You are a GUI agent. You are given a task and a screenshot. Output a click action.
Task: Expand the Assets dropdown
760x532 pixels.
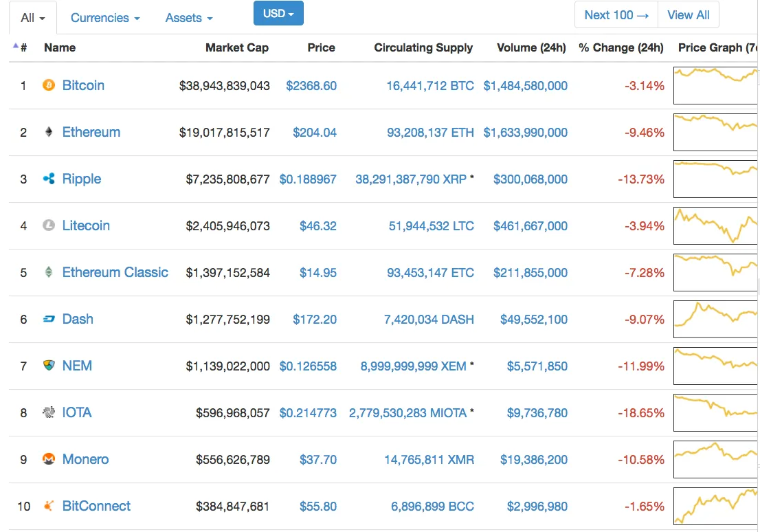189,18
